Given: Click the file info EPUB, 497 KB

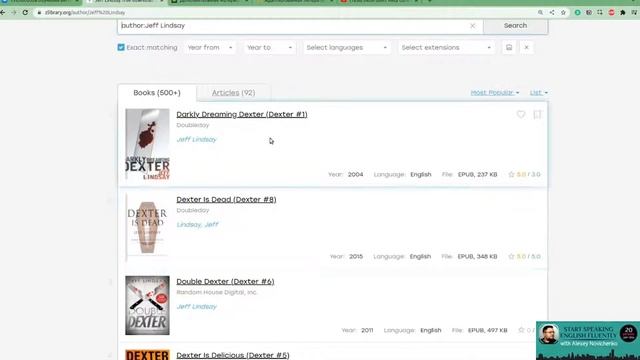Looking at the screenshot, I should pos(487,330).
